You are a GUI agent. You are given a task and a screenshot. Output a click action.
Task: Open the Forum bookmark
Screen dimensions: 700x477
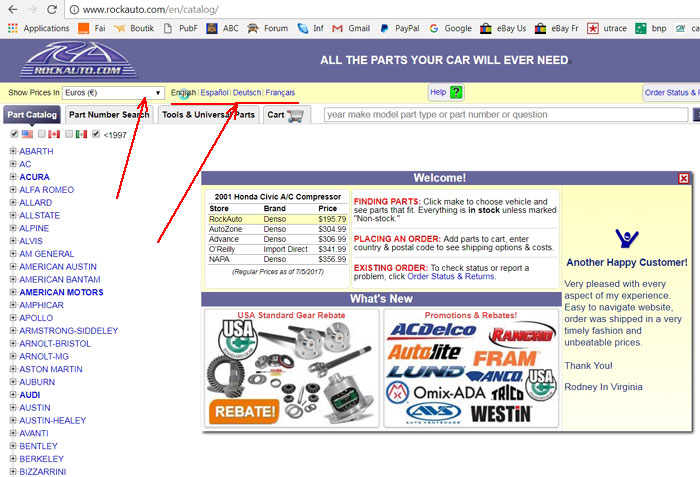click(x=267, y=28)
